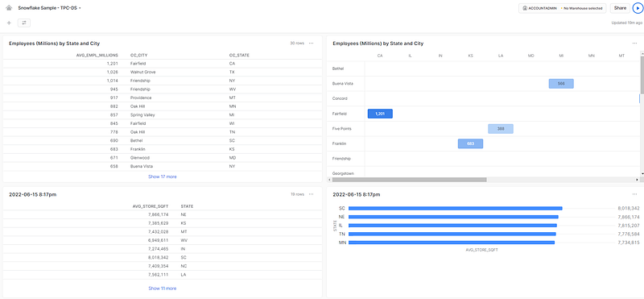This screenshot has width=644, height=299.
Task: Click the Spring Valley city cell
Action: [x=142, y=114]
